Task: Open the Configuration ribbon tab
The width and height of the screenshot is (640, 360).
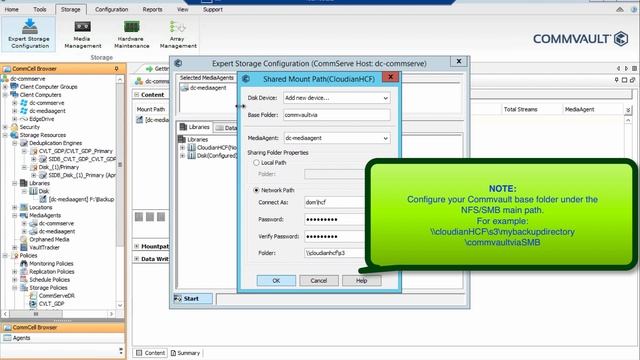Action: pyautogui.click(x=111, y=9)
